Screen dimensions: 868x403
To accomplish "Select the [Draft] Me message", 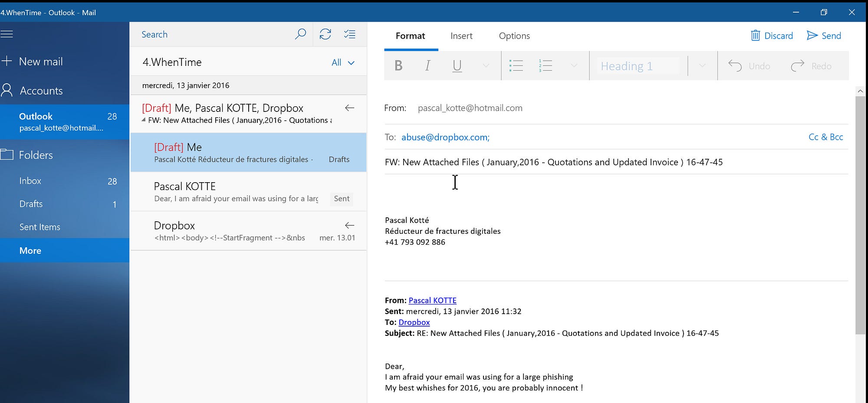I will [248, 153].
